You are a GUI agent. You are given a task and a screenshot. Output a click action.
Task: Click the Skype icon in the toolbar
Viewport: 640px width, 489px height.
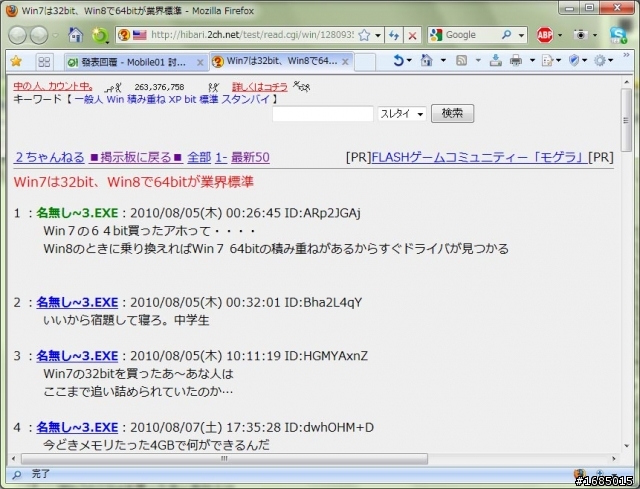(x=618, y=35)
